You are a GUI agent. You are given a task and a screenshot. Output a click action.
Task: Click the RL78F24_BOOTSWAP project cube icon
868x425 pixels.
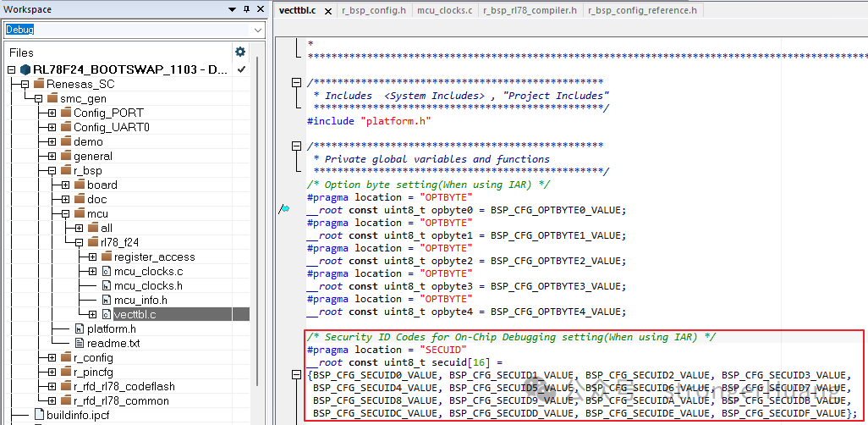coord(25,69)
